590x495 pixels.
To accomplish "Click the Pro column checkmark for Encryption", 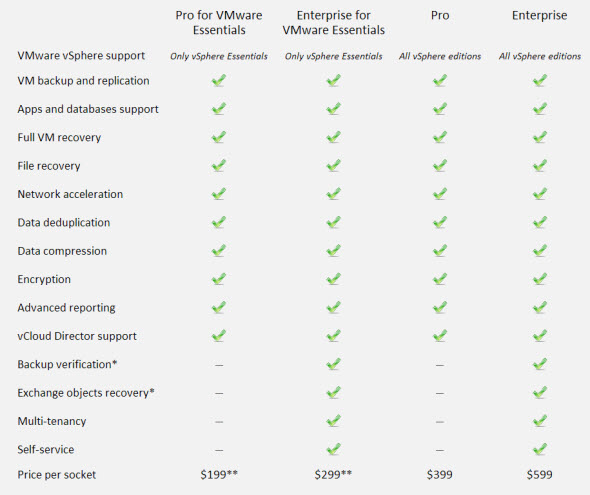I will coord(439,279).
